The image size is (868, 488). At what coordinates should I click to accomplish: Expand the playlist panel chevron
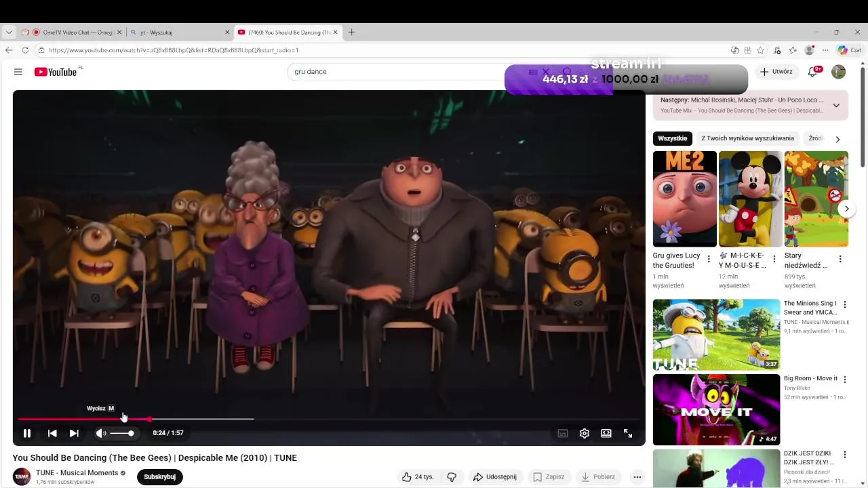(836, 105)
